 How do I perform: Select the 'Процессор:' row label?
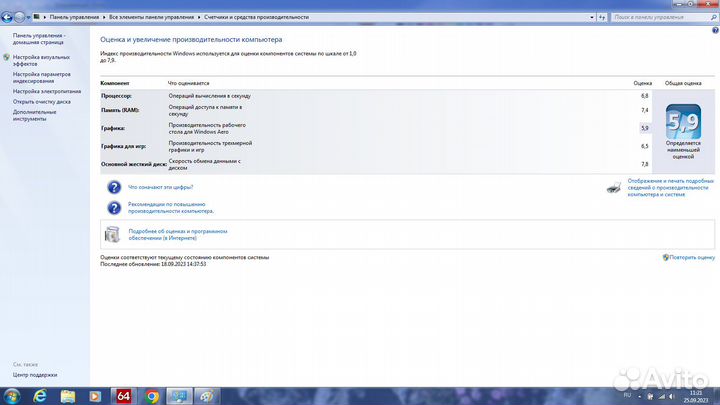[x=117, y=96]
